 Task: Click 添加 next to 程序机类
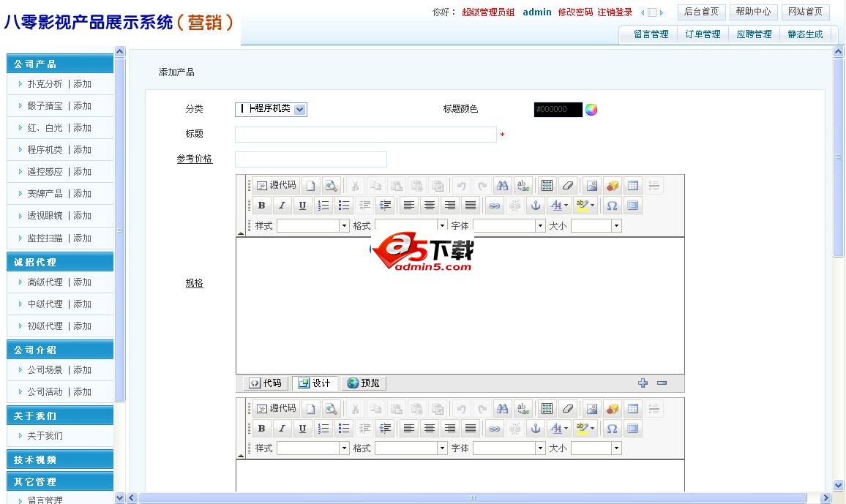[x=83, y=150]
